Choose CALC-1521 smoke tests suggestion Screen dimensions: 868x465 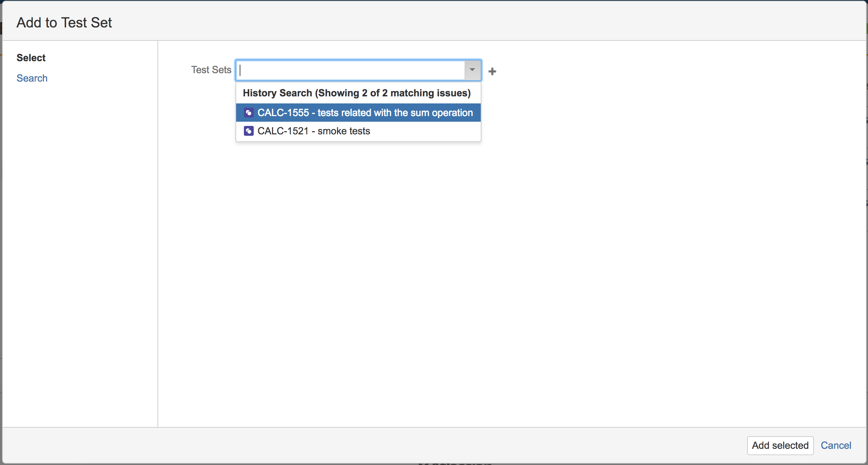(x=358, y=131)
